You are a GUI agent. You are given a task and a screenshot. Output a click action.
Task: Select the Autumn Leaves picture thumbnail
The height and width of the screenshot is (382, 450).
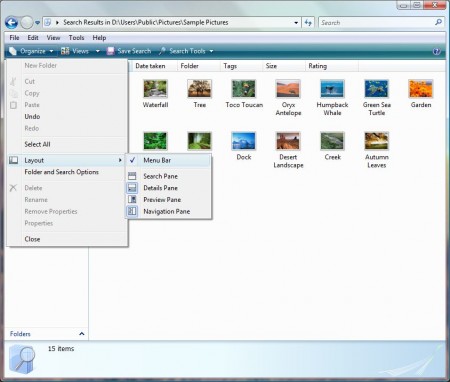pyautogui.click(x=376, y=141)
